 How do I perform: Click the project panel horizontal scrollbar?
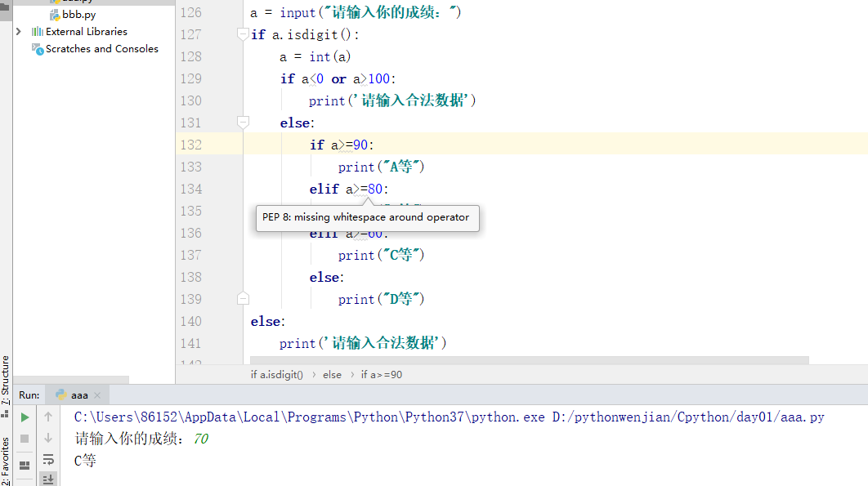tap(71, 380)
